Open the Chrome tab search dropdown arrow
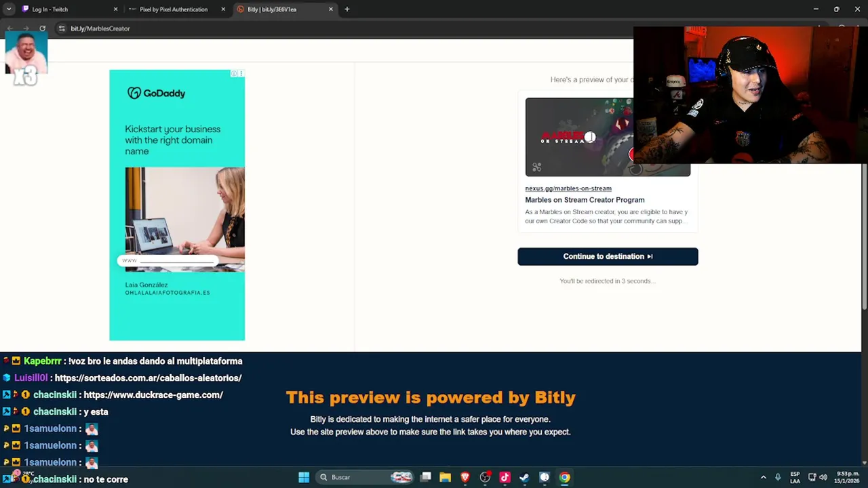The height and width of the screenshot is (488, 868). 9,9
